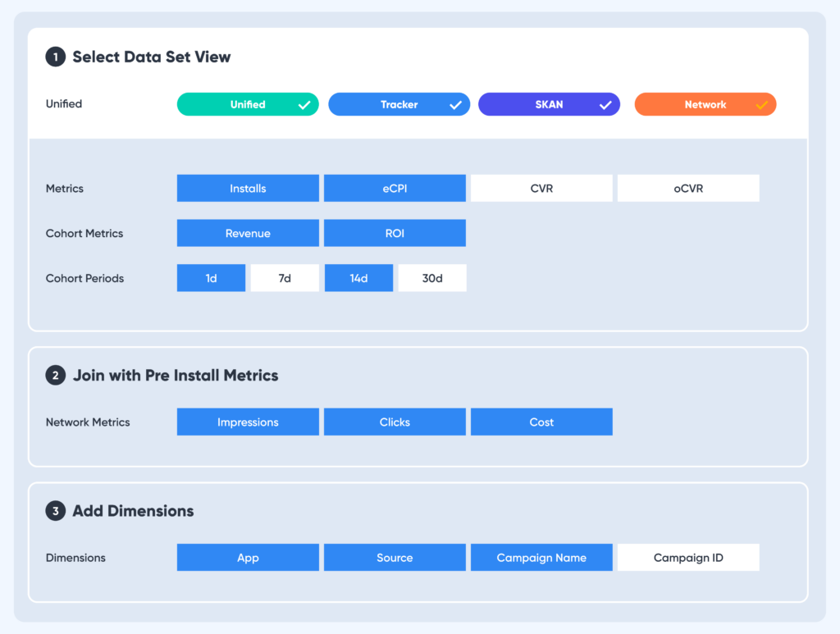This screenshot has height=634, width=840.
Task: Click the Unified row label text
Action: point(64,104)
